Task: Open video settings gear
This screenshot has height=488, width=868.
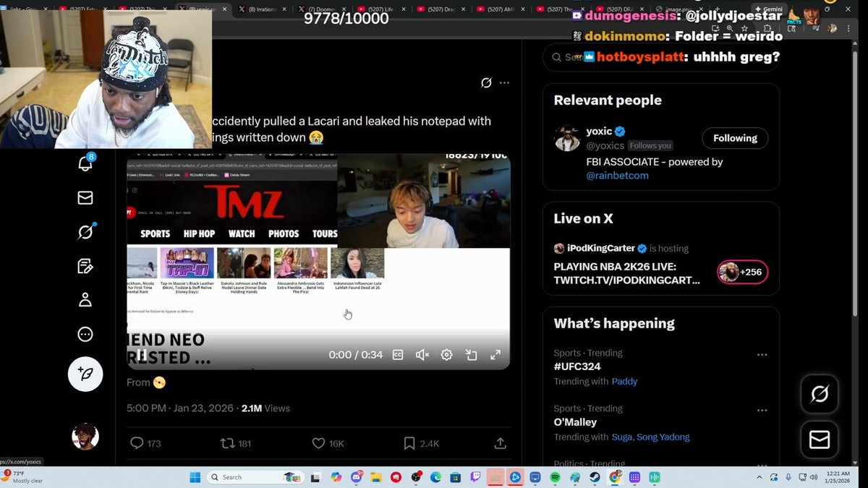Action: (x=447, y=355)
